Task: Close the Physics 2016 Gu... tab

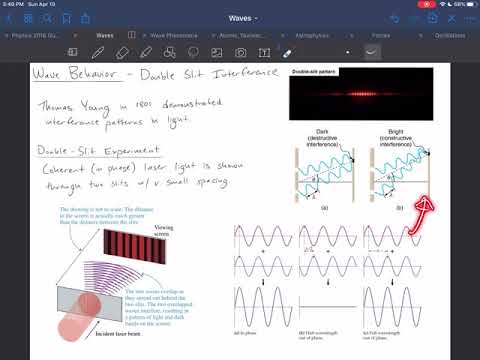Action: click(x=6, y=35)
